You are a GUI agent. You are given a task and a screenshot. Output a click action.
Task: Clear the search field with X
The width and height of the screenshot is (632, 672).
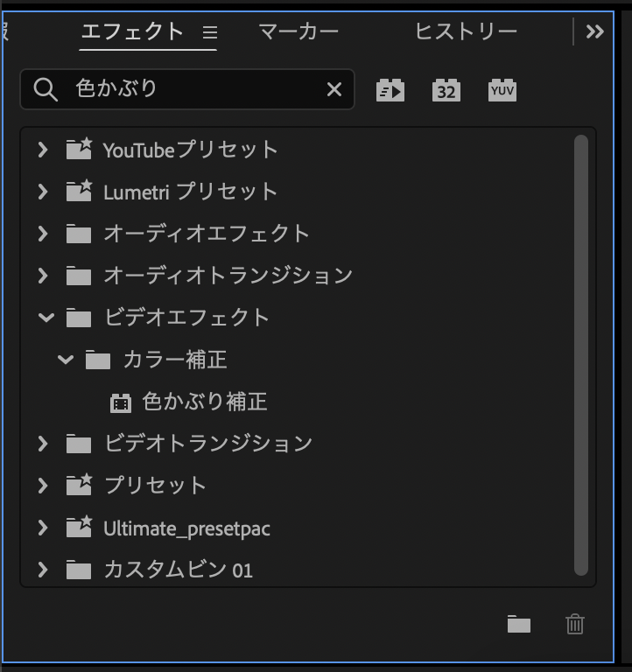334,89
